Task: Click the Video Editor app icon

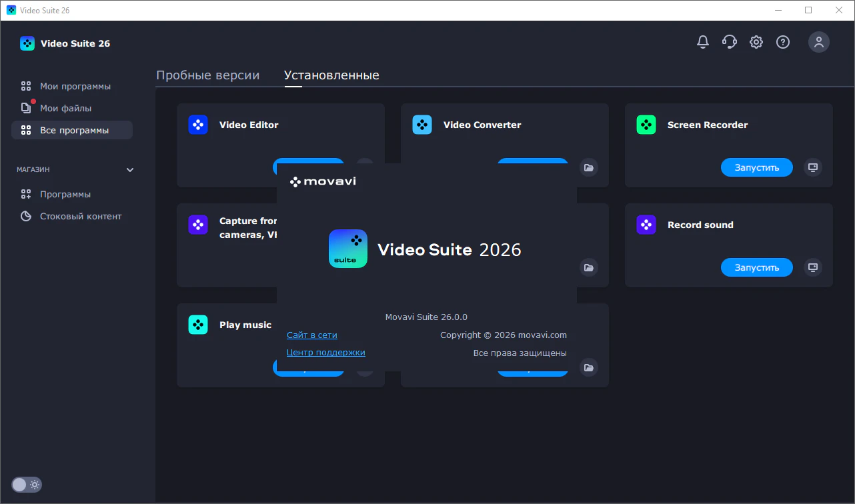Action: [198, 125]
